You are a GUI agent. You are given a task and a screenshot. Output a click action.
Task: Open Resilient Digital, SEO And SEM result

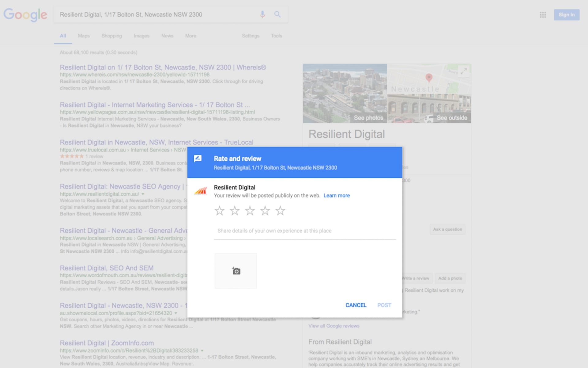coord(107,268)
